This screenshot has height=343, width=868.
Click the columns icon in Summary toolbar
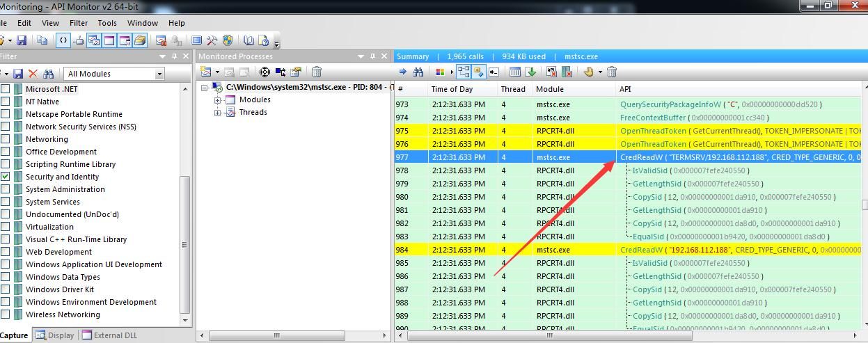coord(514,72)
